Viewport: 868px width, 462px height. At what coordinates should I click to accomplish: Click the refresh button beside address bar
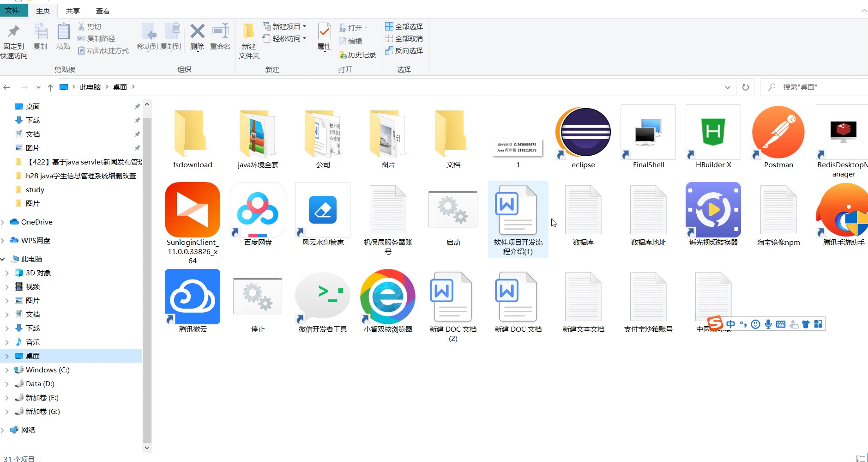[x=746, y=87]
